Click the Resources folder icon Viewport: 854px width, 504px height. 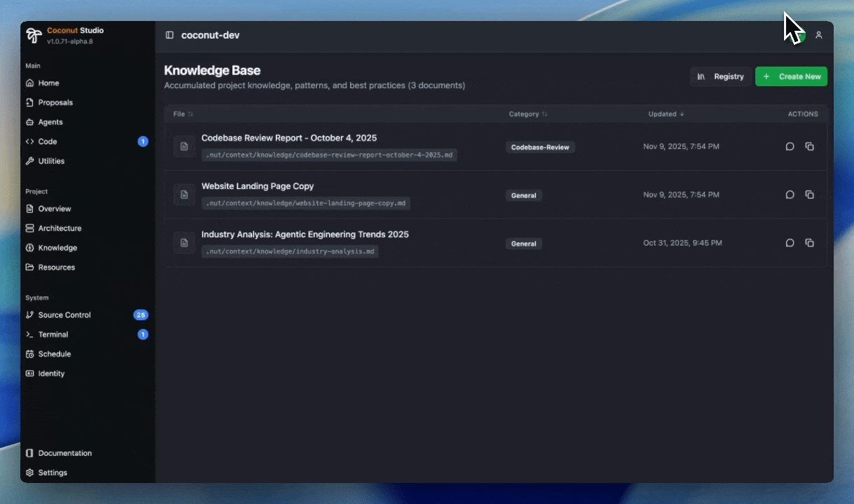29,267
